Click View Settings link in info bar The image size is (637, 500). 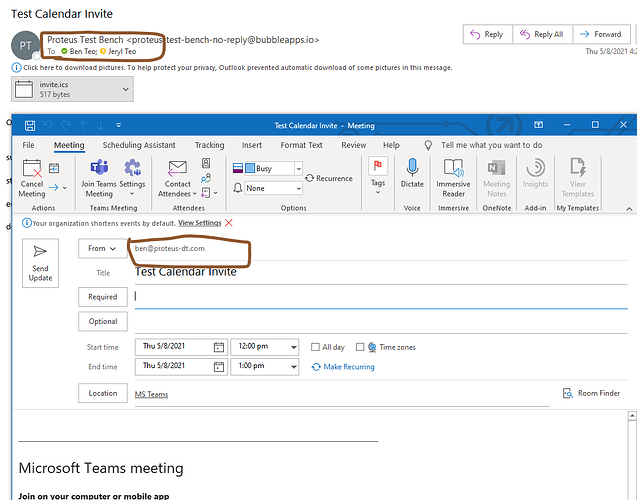(x=199, y=223)
